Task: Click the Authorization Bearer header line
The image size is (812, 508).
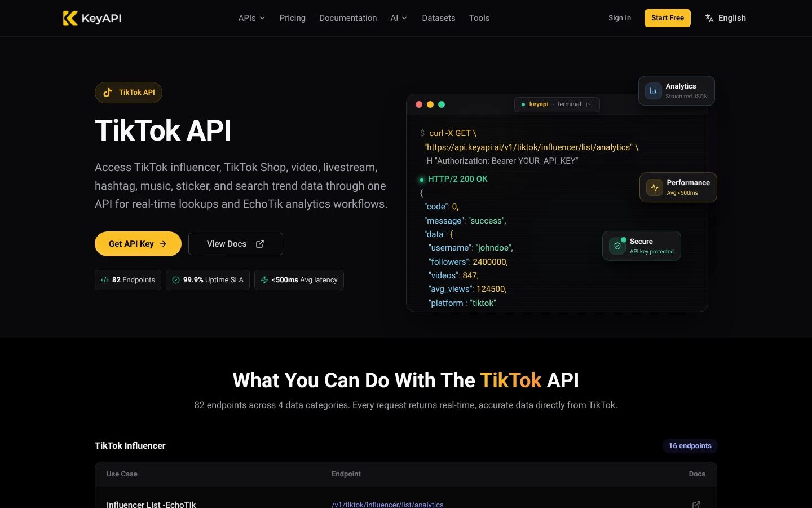Action: click(x=501, y=161)
